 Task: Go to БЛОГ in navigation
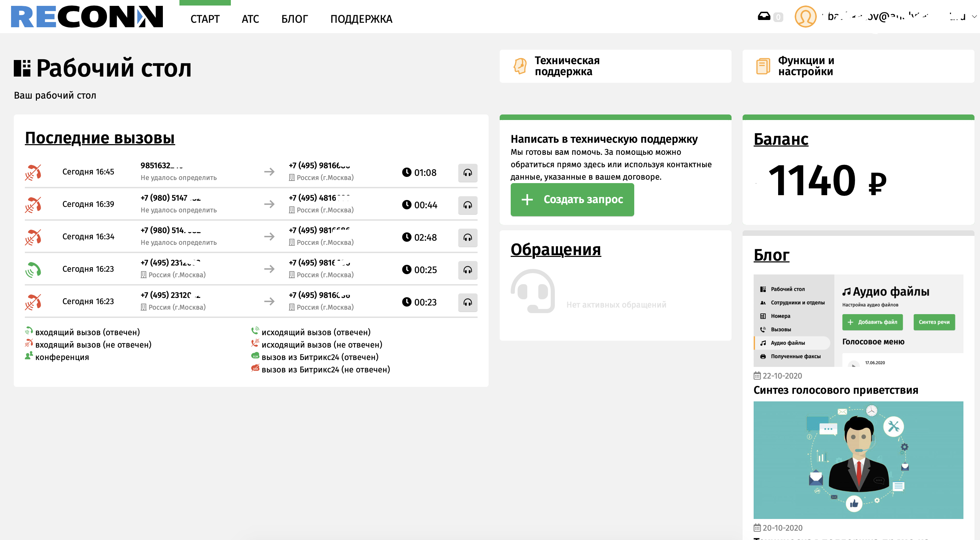[x=294, y=19]
